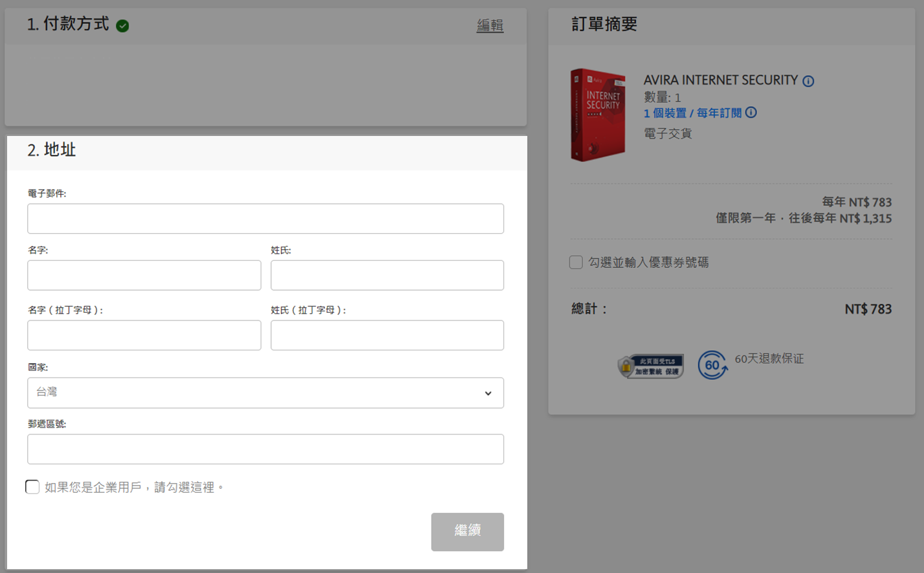Click the 繼續 continue button
The image size is (924, 573).
[x=467, y=532]
